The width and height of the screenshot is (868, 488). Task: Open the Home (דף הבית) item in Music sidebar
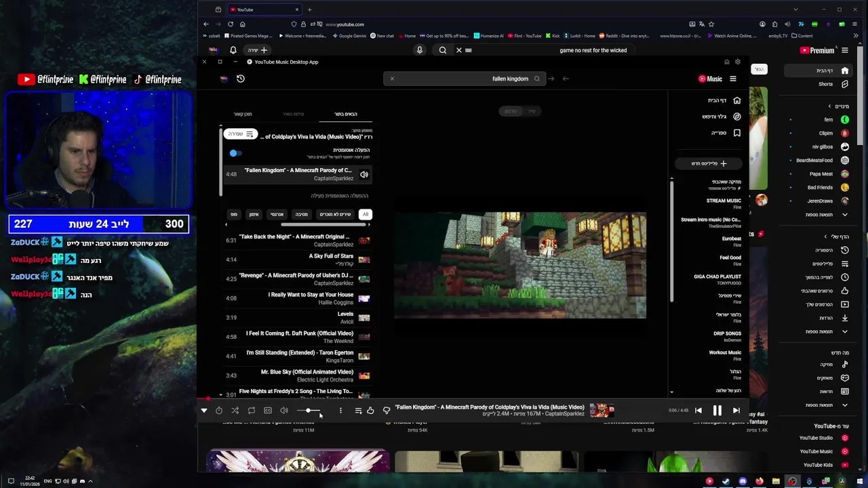click(x=723, y=100)
